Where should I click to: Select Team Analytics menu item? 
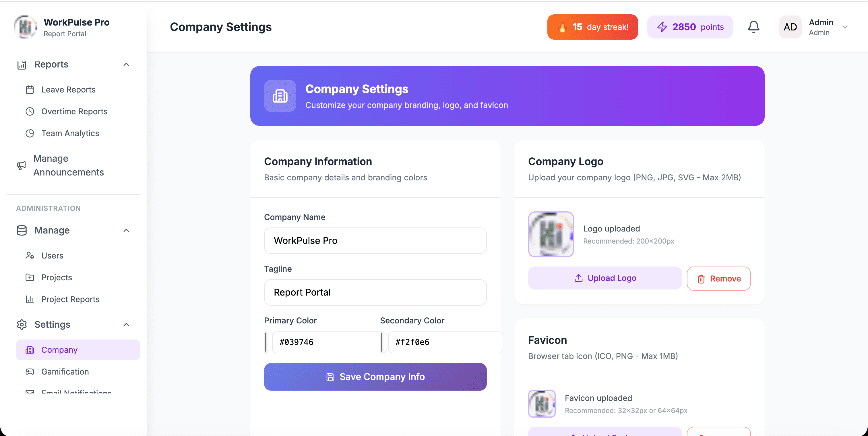[70, 133]
